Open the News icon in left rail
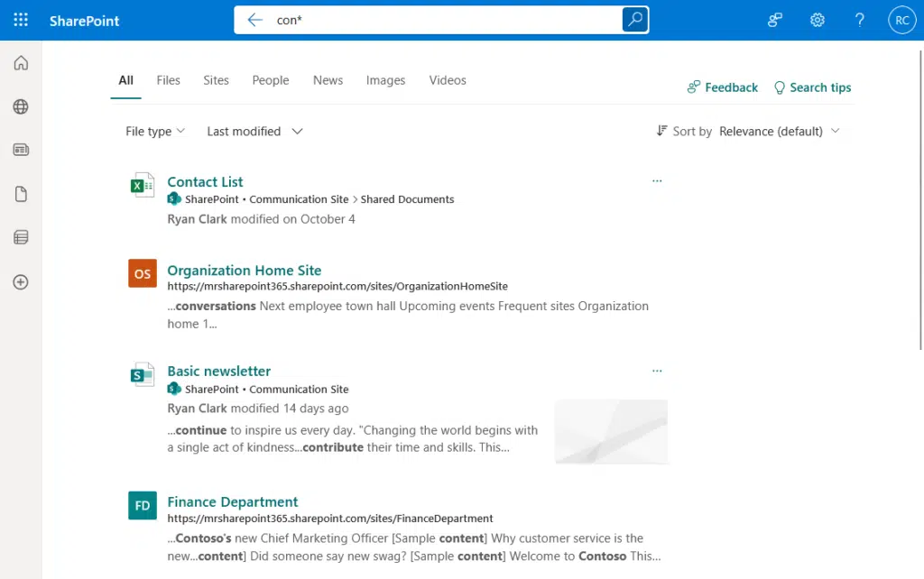This screenshot has height=579, width=924. click(x=21, y=150)
